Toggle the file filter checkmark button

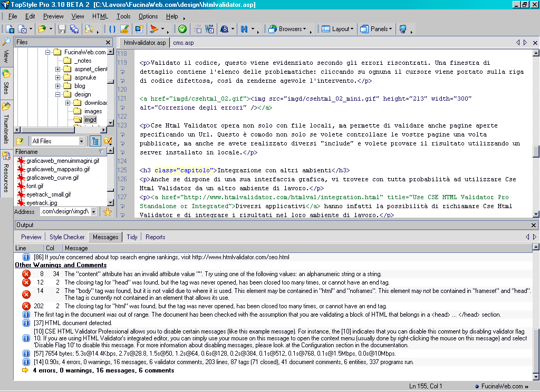[x=108, y=141]
